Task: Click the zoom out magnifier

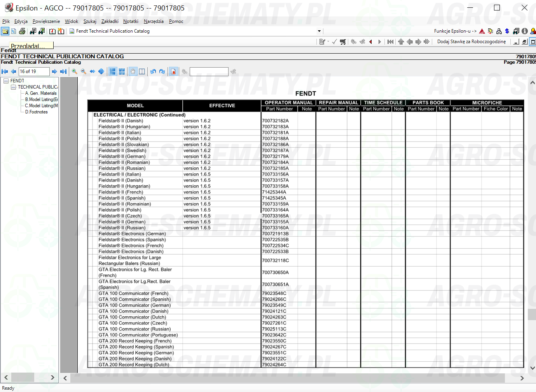Action: click(84, 71)
